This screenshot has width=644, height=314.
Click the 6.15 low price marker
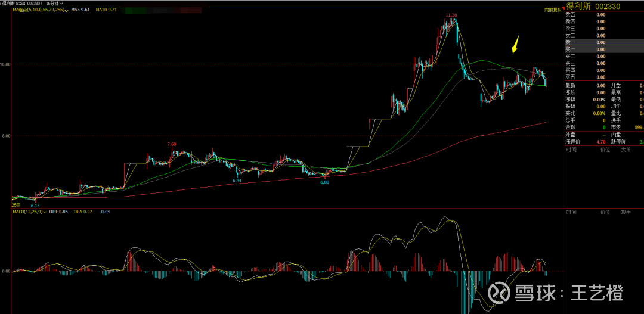[x=35, y=205]
